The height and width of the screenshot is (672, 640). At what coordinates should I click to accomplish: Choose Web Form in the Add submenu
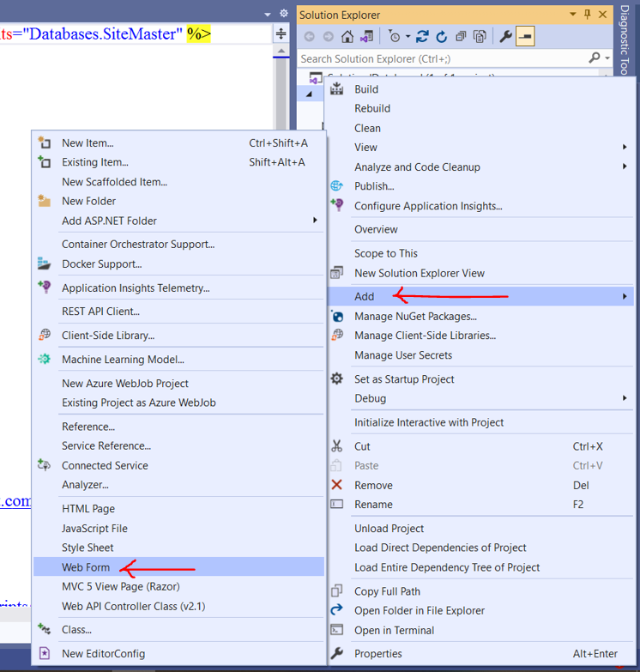coord(178,567)
